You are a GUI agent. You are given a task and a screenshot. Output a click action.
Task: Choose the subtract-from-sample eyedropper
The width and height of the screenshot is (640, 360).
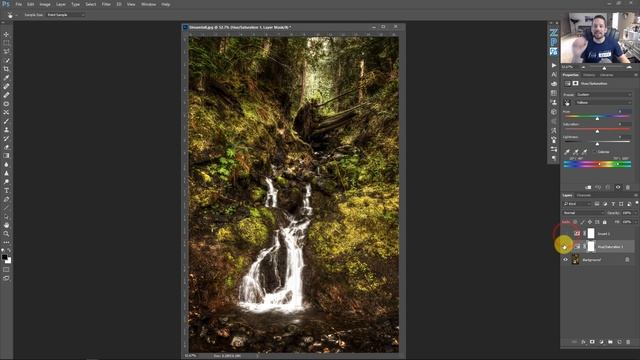(584, 152)
